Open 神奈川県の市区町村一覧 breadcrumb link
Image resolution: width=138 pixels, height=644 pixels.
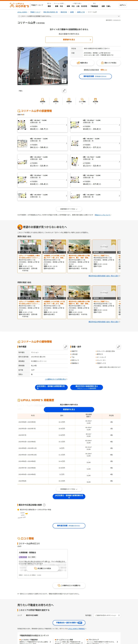(50, 12)
